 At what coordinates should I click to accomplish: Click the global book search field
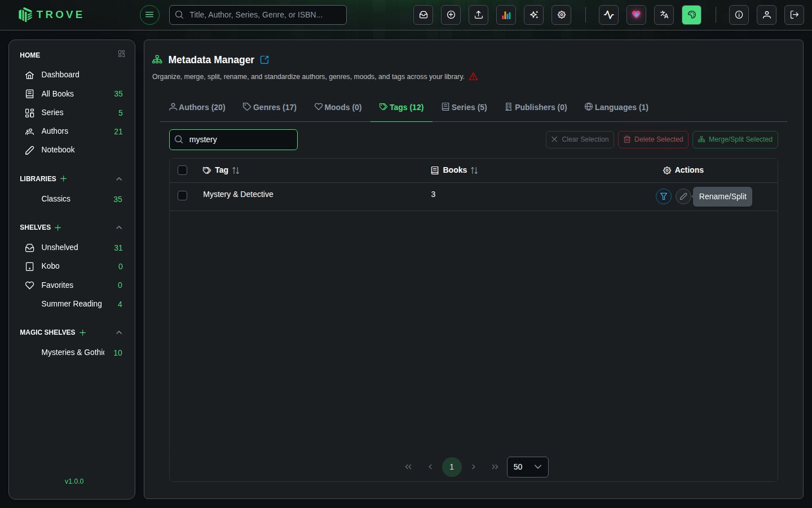[x=258, y=15]
